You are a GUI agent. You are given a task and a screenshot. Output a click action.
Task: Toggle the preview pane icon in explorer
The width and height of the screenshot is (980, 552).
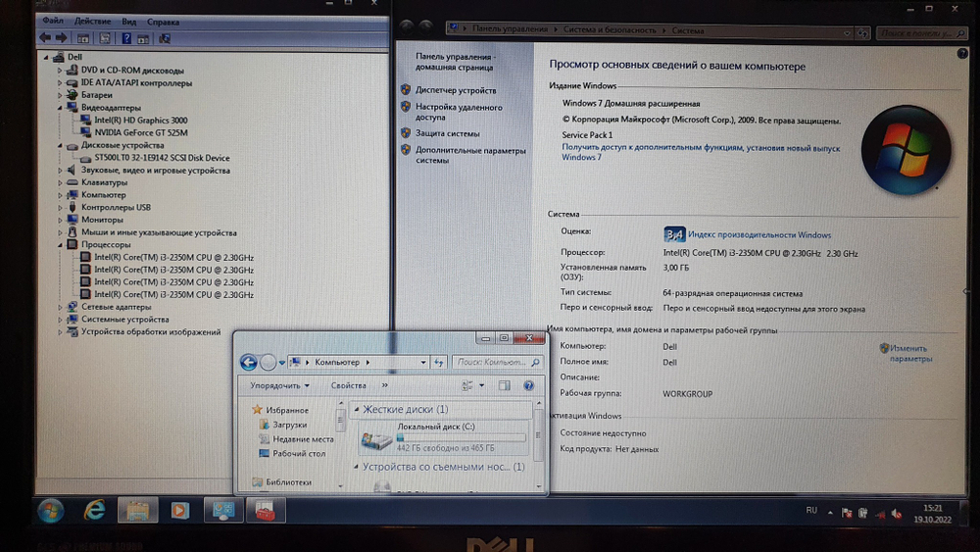[x=504, y=385]
